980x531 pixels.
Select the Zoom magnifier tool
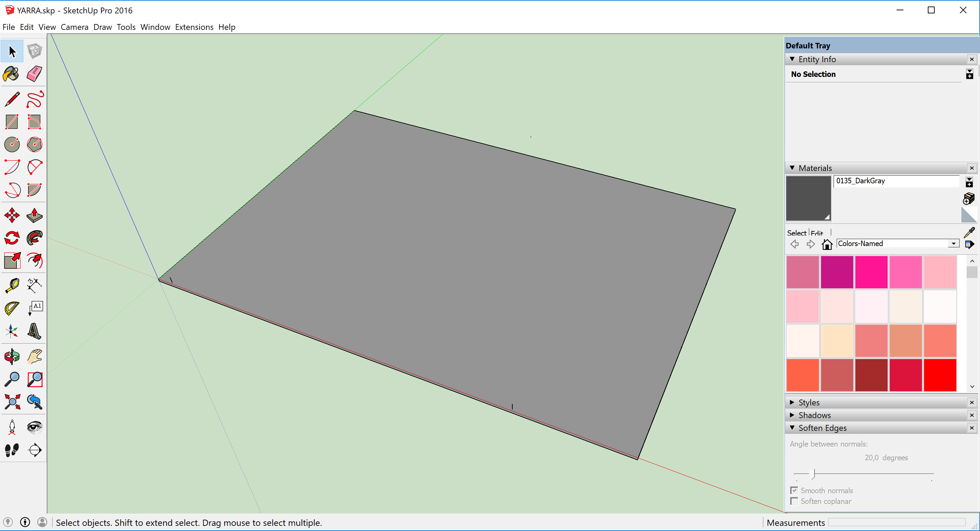pyautogui.click(x=12, y=379)
